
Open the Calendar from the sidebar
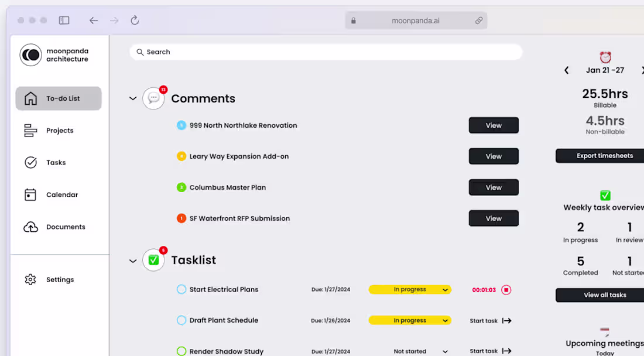click(30, 194)
